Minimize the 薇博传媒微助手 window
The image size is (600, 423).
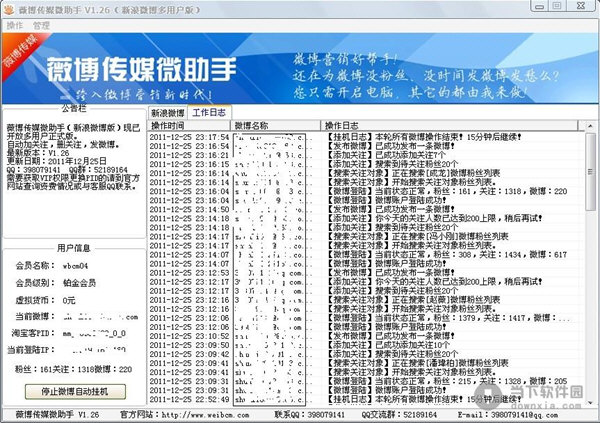tap(540, 7)
